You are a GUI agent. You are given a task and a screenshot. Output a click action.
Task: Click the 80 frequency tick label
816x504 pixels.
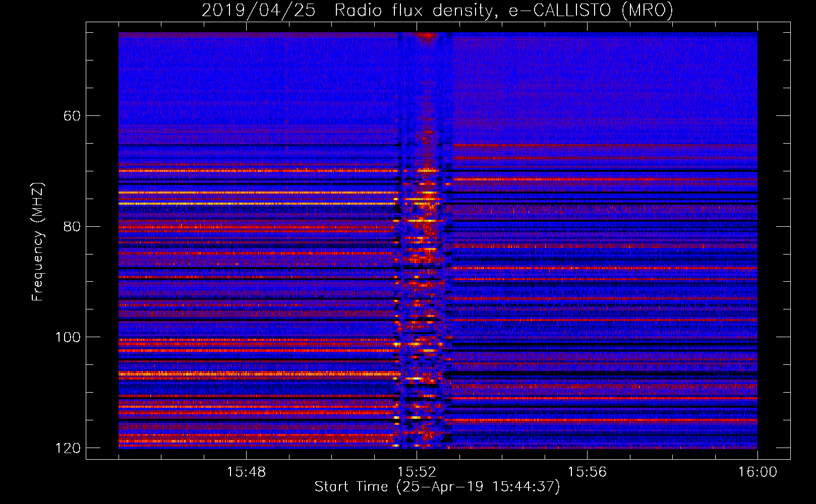72,226
